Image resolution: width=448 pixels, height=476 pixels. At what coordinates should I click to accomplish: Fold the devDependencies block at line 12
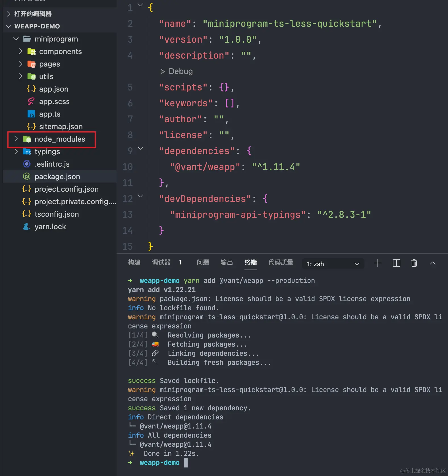[140, 196]
